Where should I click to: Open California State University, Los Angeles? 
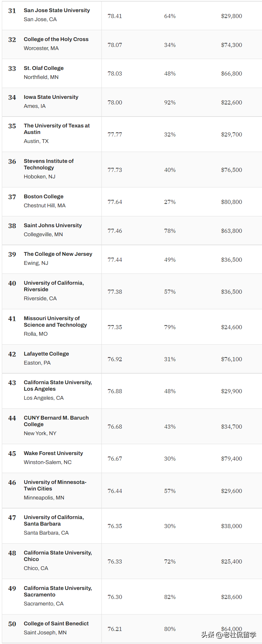(x=58, y=386)
